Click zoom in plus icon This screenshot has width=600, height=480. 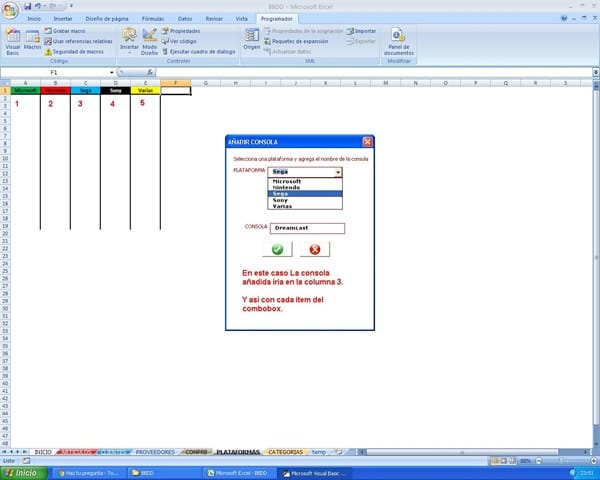click(x=593, y=461)
